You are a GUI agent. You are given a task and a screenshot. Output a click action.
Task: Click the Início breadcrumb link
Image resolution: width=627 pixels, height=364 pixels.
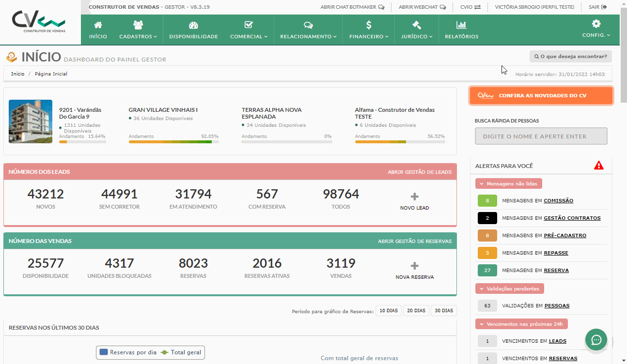click(17, 74)
